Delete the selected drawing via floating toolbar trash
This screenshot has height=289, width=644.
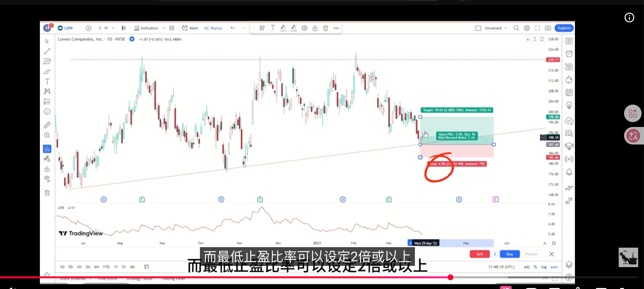click(x=325, y=28)
